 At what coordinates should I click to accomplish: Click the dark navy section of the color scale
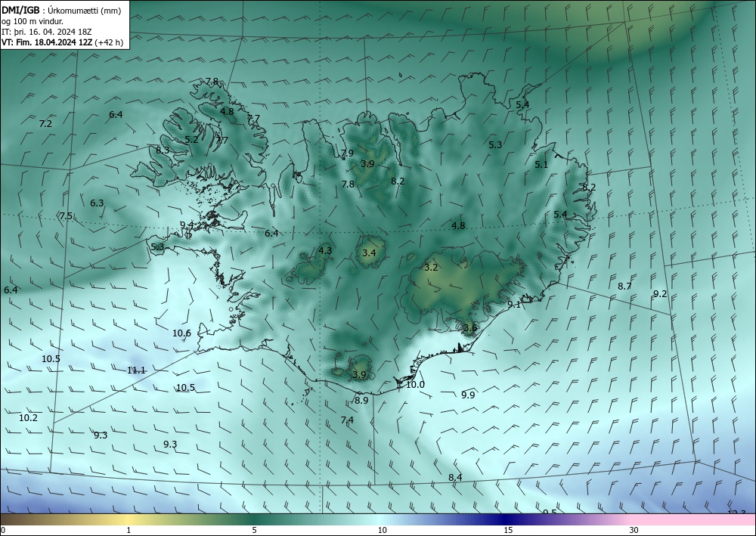(x=507, y=519)
